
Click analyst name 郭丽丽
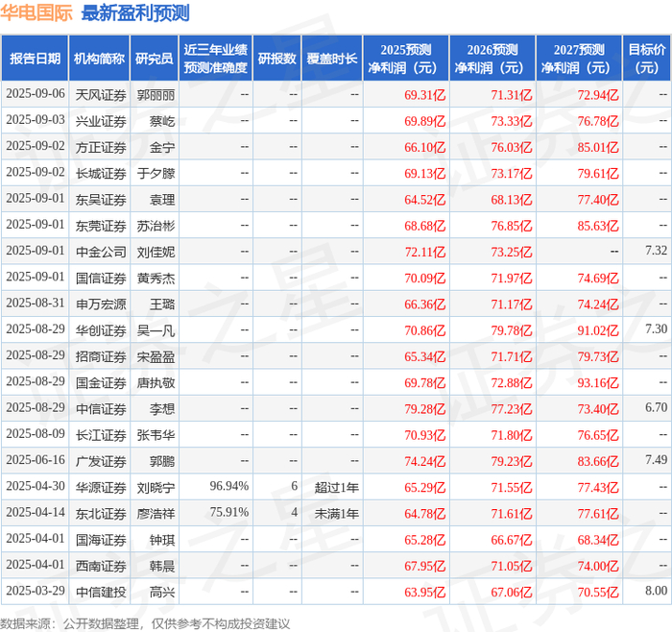pyautogui.click(x=156, y=95)
